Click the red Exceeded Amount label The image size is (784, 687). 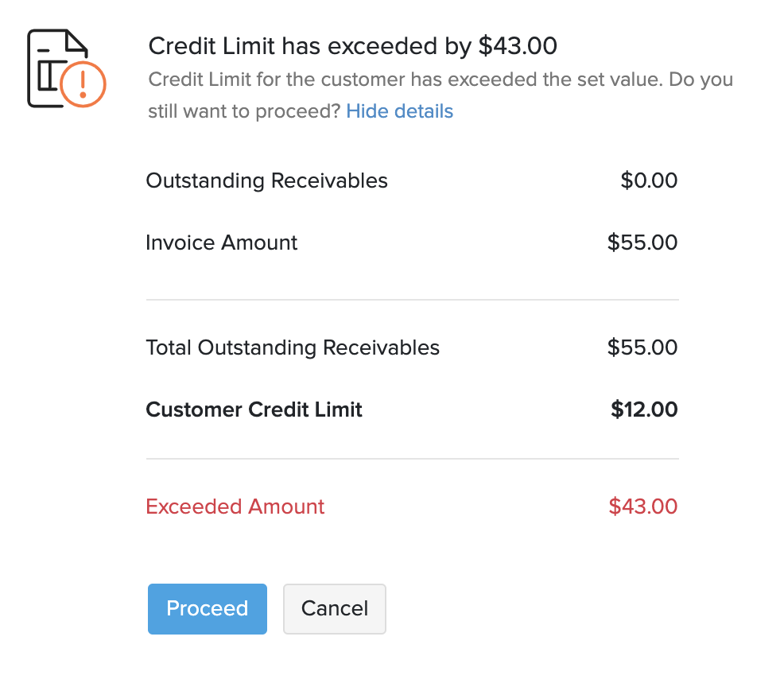pyautogui.click(x=235, y=507)
